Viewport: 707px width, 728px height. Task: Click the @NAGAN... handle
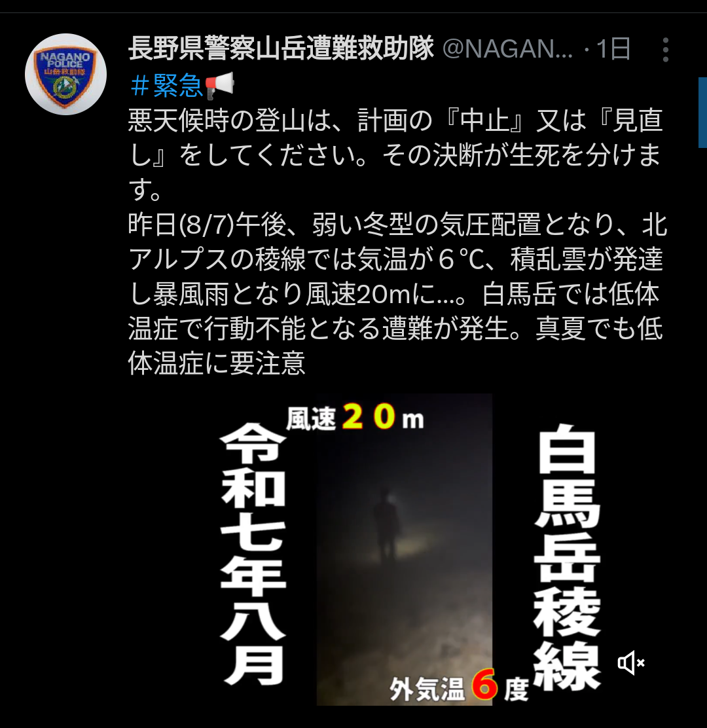pos(508,48)
